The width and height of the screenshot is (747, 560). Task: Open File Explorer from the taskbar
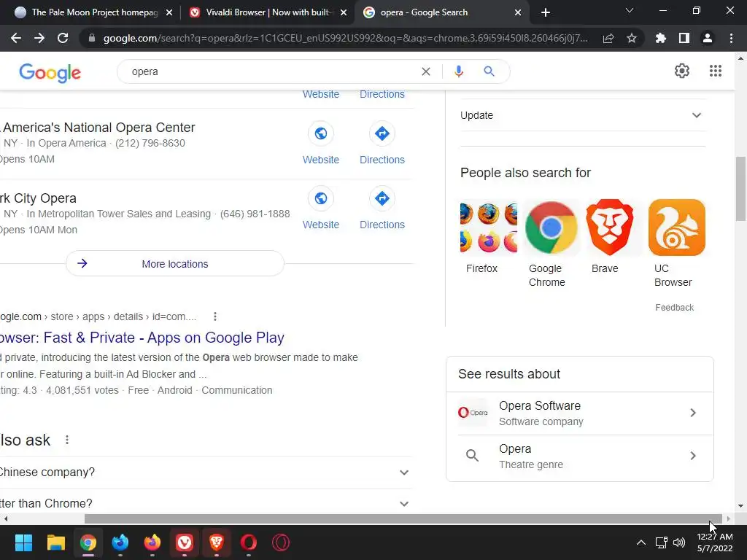(x=55, y=542)
